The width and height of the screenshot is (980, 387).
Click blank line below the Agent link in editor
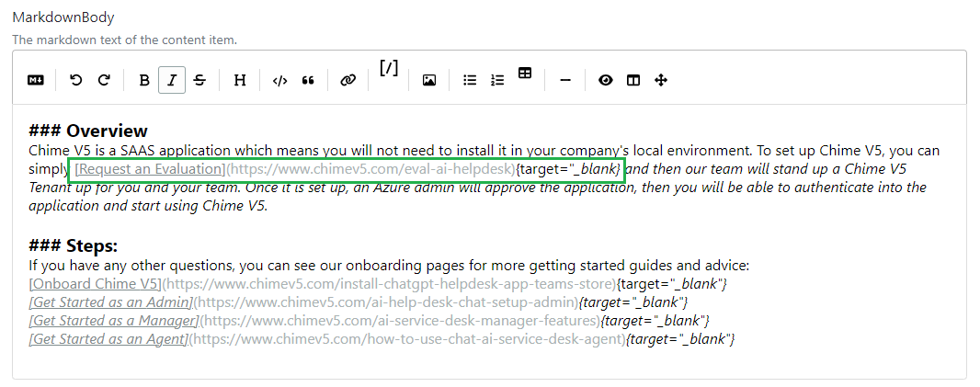tap(489, 359)
